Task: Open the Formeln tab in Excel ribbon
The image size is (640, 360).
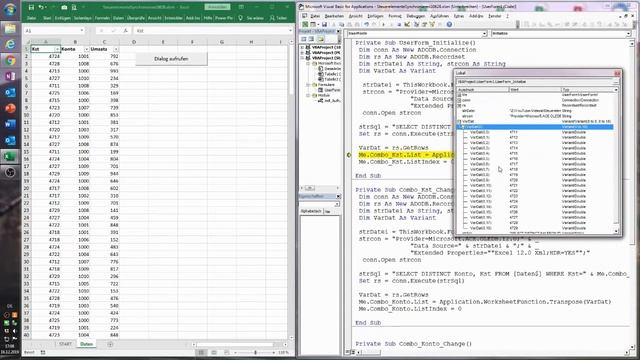Action: coord(102,18)
